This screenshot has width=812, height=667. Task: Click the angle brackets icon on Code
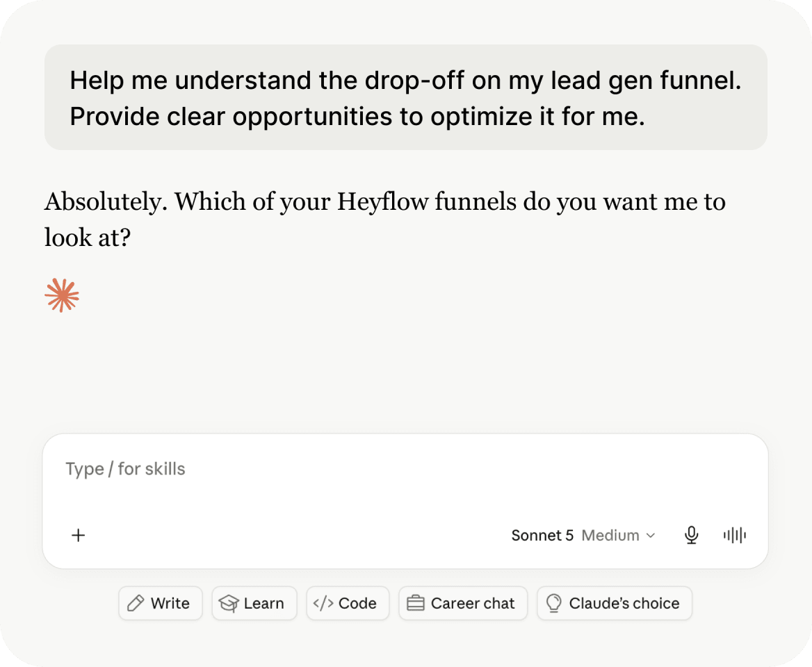coord(323,603)
